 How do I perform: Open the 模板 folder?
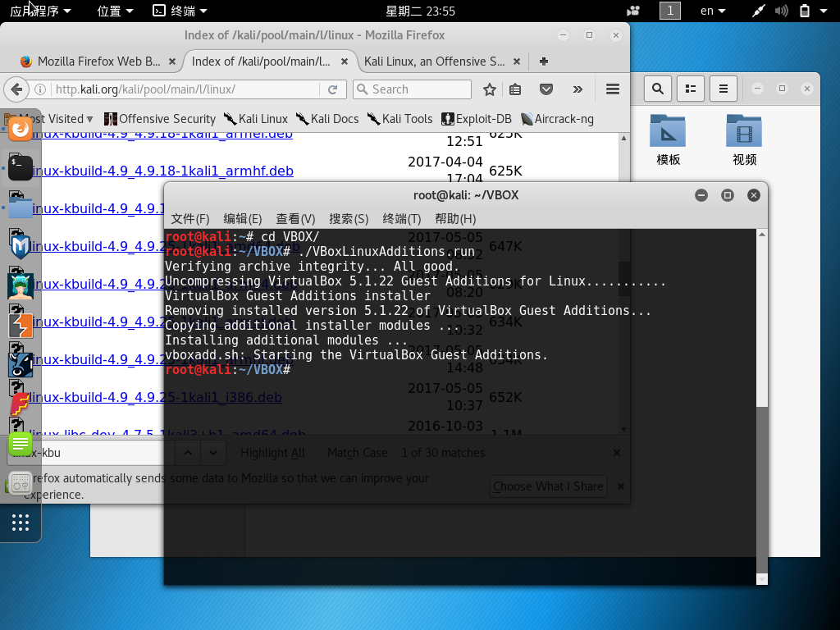click(x=668, y=140)
